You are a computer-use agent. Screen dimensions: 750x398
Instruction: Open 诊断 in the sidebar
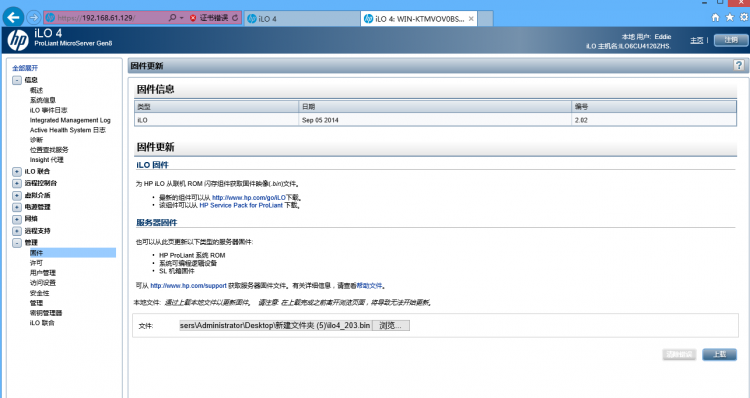[36, 140]
